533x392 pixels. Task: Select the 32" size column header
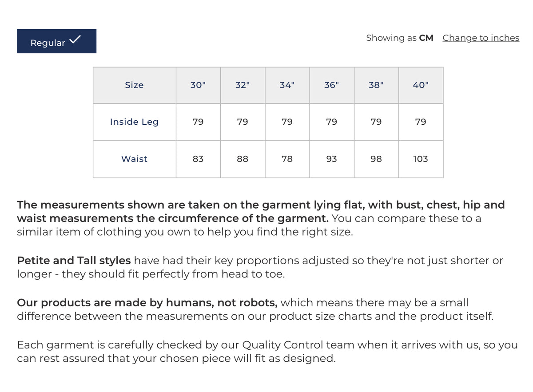coord(243,85)
